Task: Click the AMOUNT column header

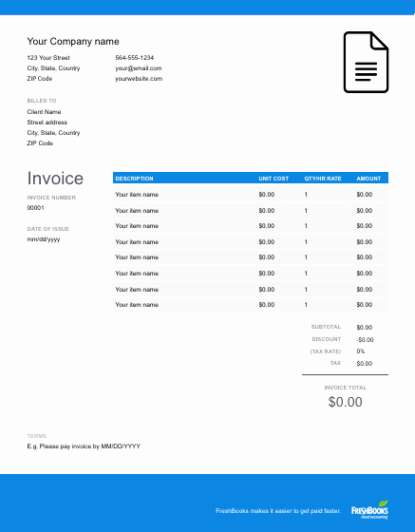Action: tap(368, 179)
